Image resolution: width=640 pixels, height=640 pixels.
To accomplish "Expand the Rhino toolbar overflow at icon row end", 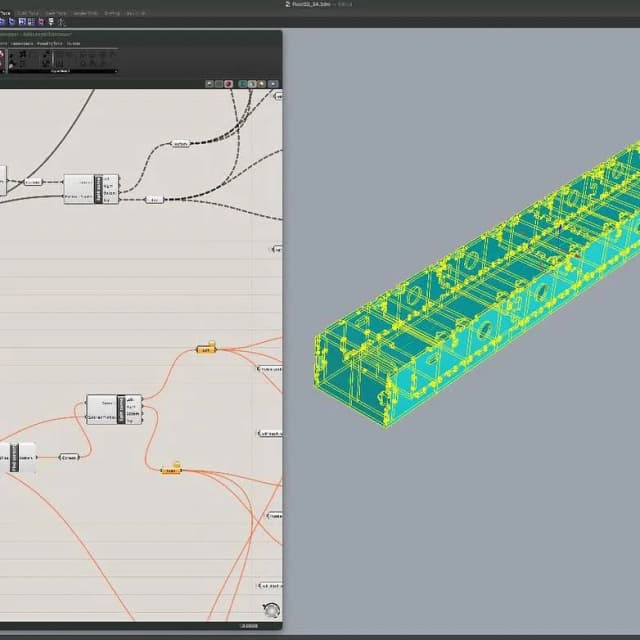I will pyautogui.click(x=63, y=22).
